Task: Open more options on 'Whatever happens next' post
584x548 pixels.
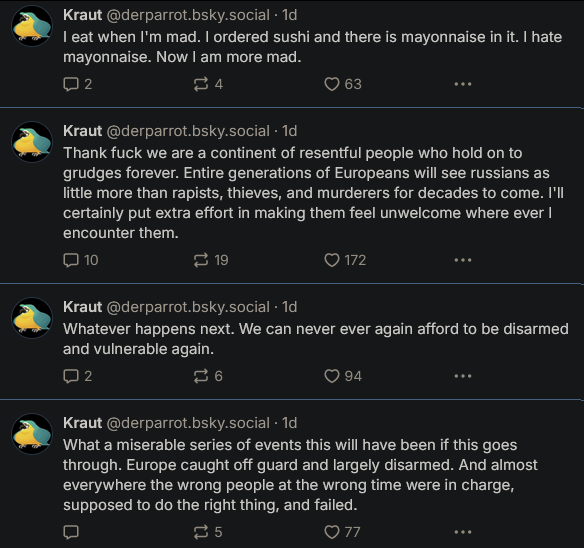Action: click(x=463, y=376)
